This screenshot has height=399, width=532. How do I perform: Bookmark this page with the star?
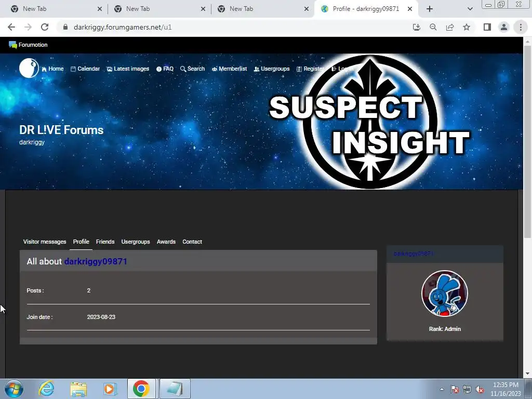(x=467, y=27)
